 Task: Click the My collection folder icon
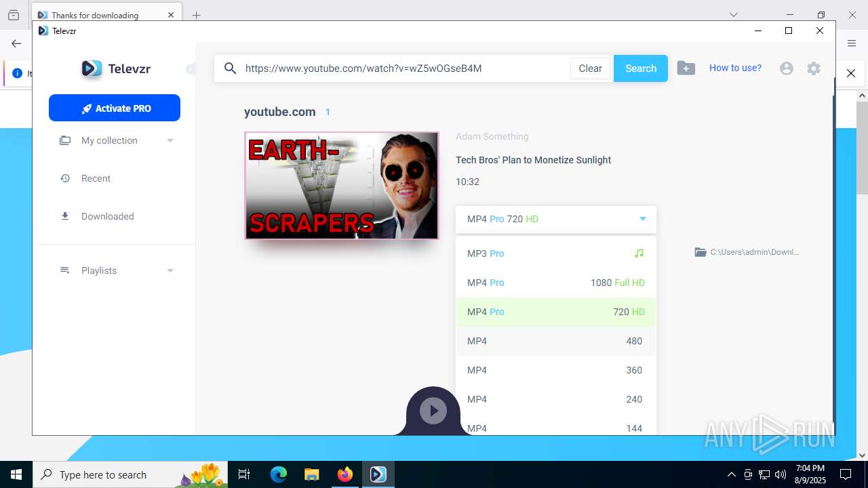point(65,140)
